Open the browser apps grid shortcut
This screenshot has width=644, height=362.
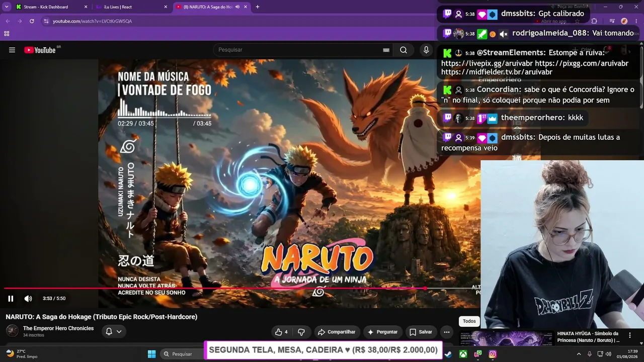coord(7,34)
